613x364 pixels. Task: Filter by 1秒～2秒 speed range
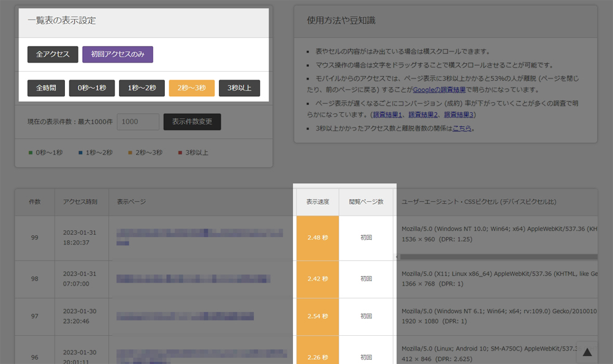[x=142, y=88]
